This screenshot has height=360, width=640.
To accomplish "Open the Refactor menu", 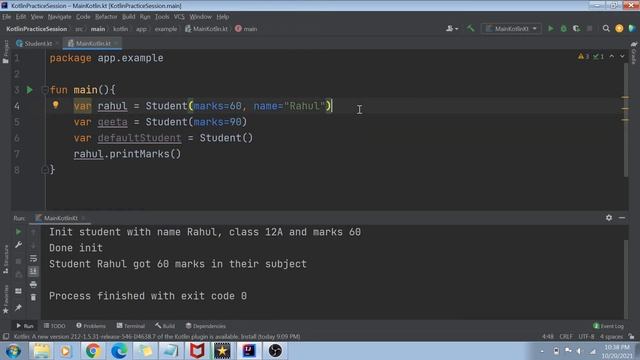I will (x=106, y=17).
